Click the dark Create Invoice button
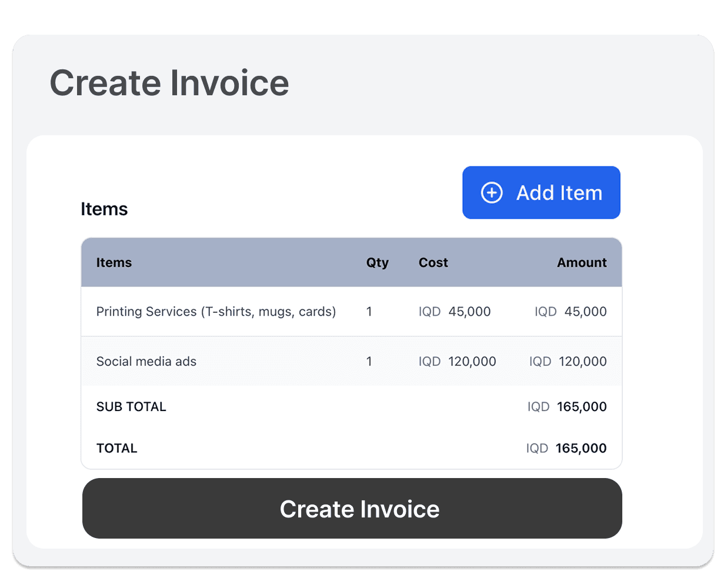 coord(352,509)
